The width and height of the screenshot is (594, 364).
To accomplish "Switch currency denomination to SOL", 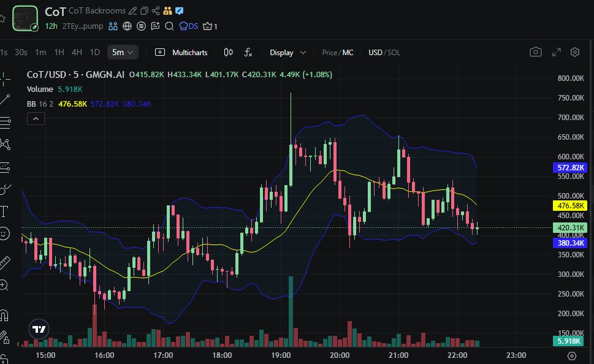I will [x=394, y=53].
